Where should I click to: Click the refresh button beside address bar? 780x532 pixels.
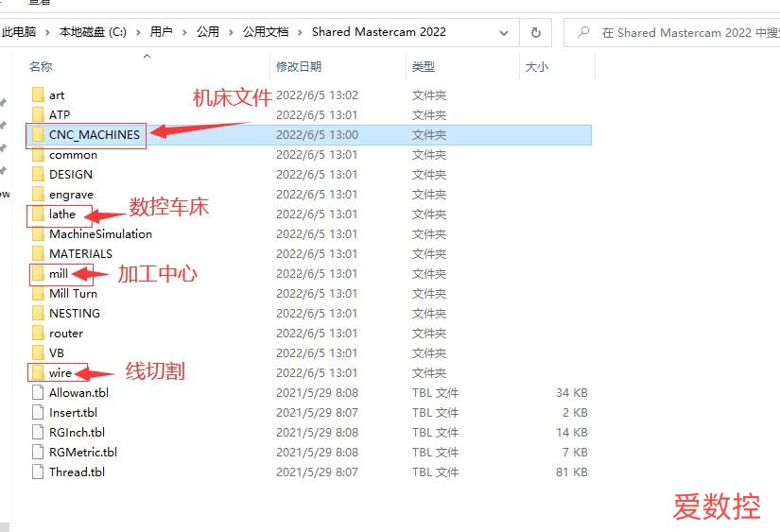pos(536,33)
